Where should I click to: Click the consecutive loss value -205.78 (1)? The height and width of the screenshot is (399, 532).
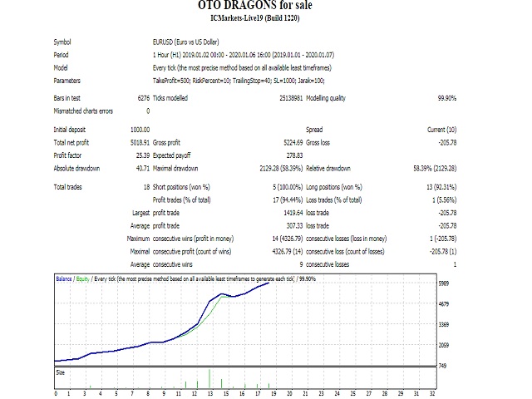(x=443, y=251)
